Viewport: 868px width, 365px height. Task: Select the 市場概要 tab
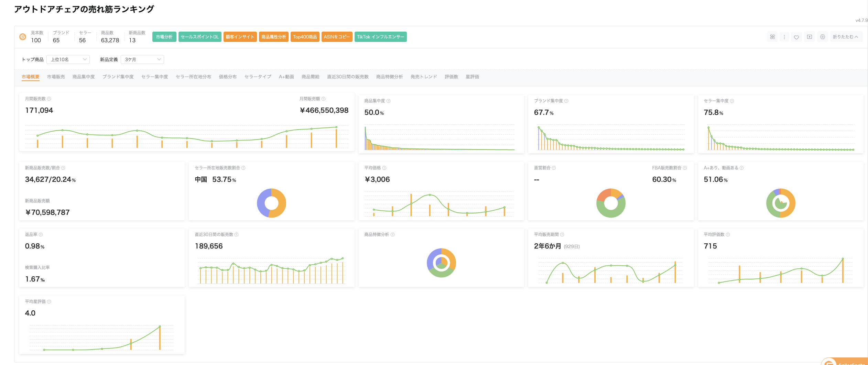[31, 77]
